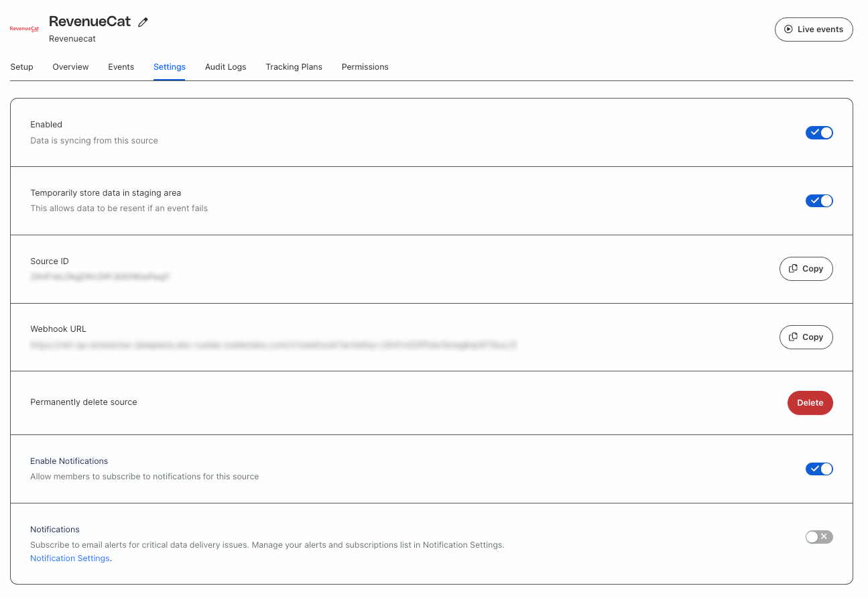
Task: Click the blurred Webhook URL value
Action: point(273,345)
